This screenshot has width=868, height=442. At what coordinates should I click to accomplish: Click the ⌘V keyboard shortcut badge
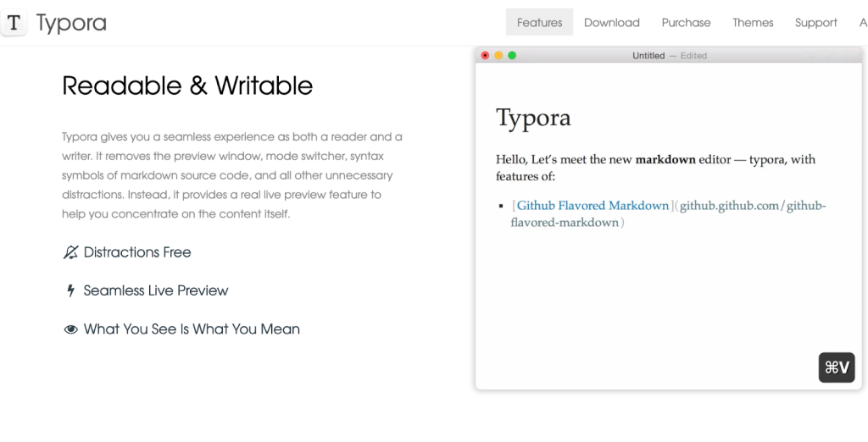click(x=836, y=367)
